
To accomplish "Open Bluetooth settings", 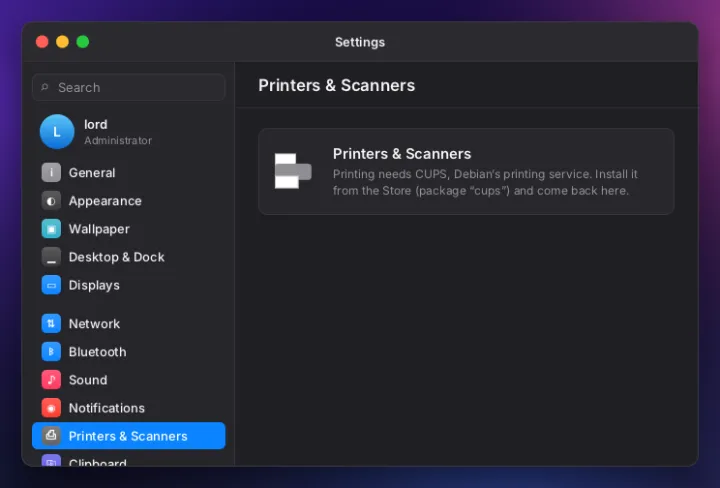I will 129,352.
